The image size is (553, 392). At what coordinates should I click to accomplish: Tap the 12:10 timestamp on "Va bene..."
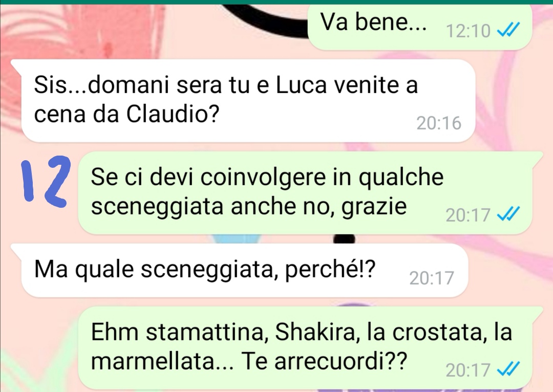[468, 31]
